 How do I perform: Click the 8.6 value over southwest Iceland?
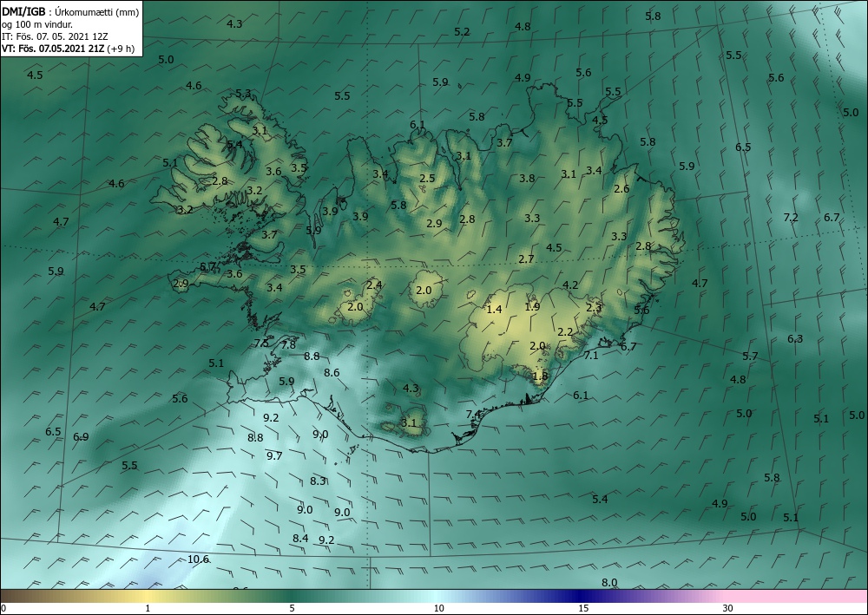332,373
